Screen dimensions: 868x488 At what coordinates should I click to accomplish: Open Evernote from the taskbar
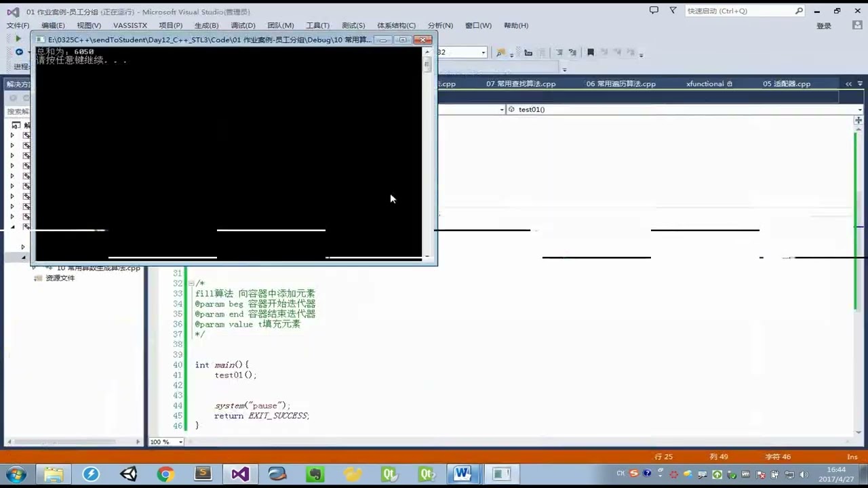point(314,474)
